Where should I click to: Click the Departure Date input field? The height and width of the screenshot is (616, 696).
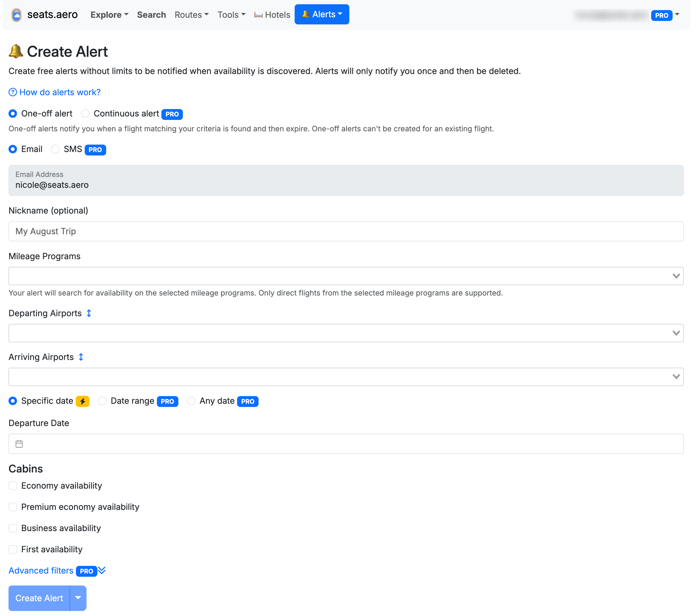pyautogui.click(x=346, y=444)
